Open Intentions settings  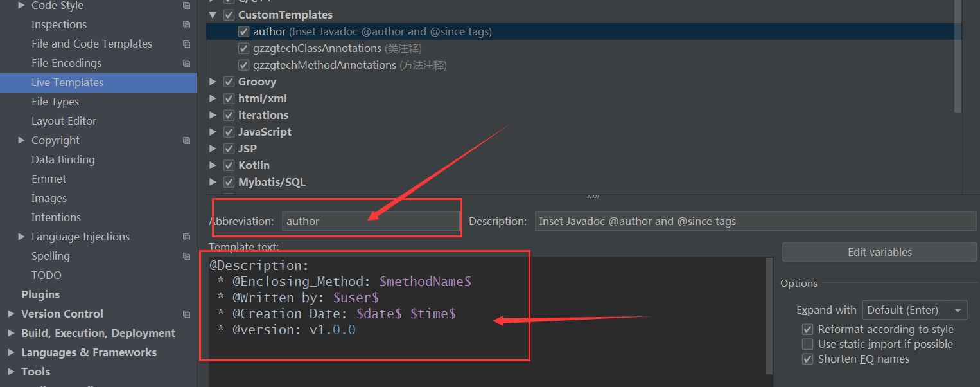click(x=56, y=217)
